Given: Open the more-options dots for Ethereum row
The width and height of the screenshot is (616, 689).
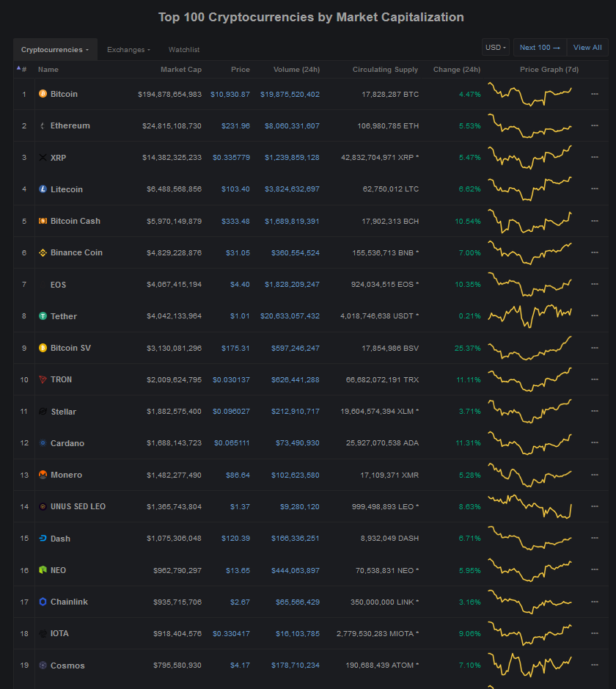Looking at the screenshot, I should tap(595, 125).
